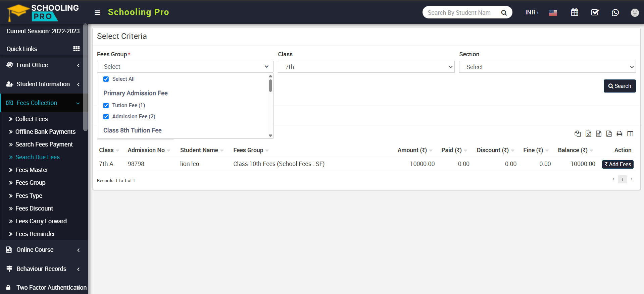Viewport: 644px width, 294px height.
Task: Click the Front Office sidebar icon
Action: 10,65
